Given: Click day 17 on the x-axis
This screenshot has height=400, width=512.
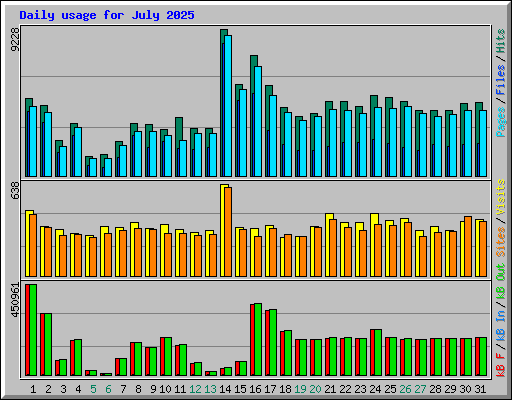Looking at the screenshot, I should (x=270, y=389).
